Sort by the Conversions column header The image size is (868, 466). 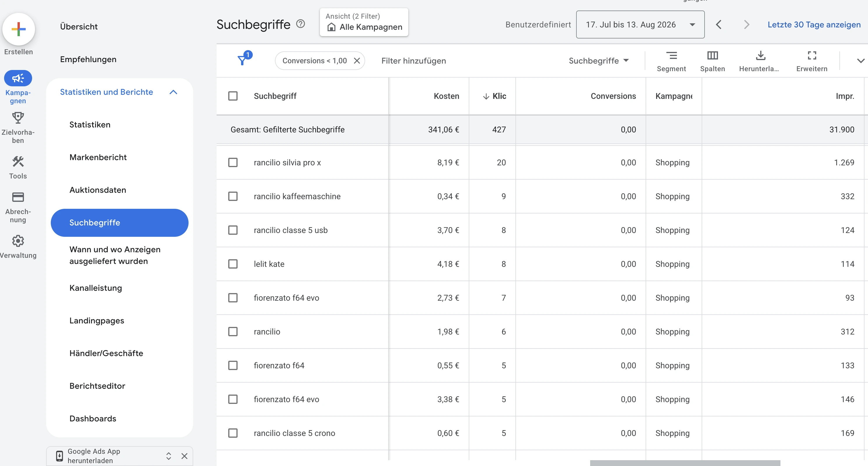click(613, 96)
